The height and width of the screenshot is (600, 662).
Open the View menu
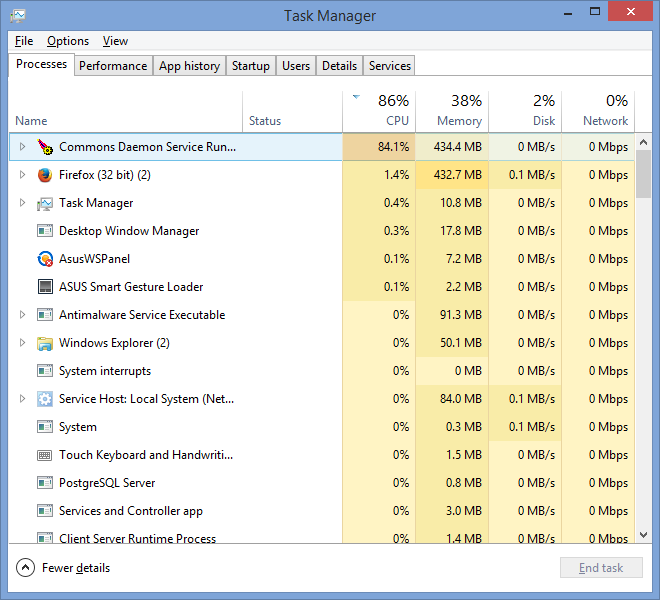point(115,41)
